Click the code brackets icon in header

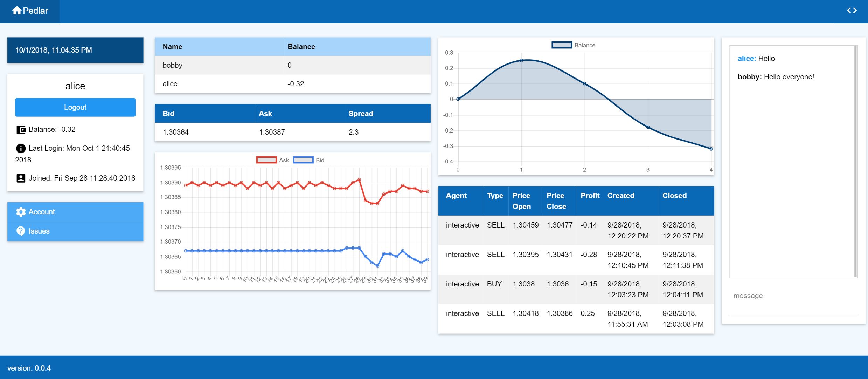(x=852, y=11)
